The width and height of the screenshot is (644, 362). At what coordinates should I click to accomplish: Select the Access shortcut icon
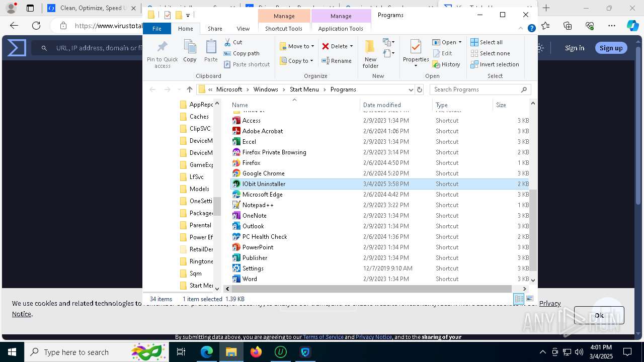click(236, 121)
